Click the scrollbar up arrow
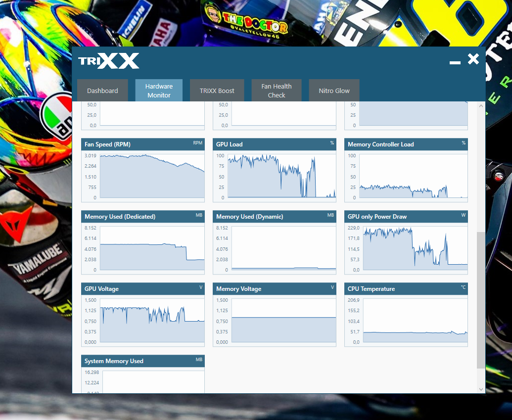This screenshot has width=512, height=420. tap(481, 106)
